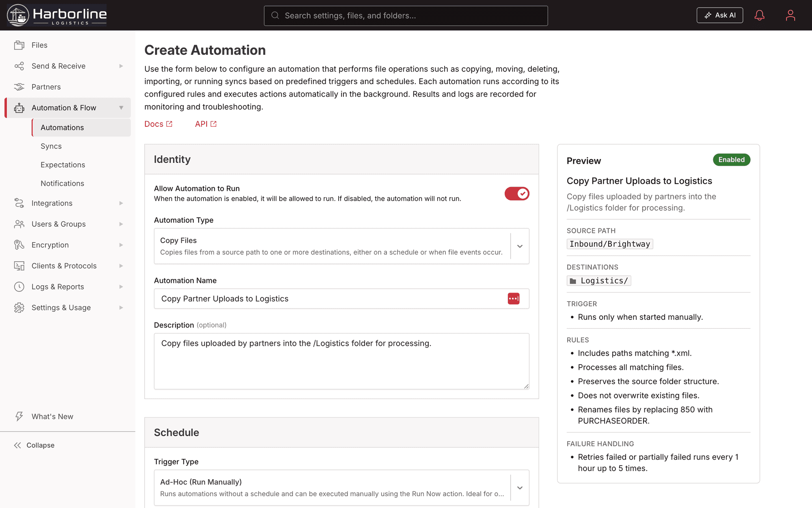Open the user profile icon
The height and width of the screenshot is (508, 812).
tap(790, 15)
